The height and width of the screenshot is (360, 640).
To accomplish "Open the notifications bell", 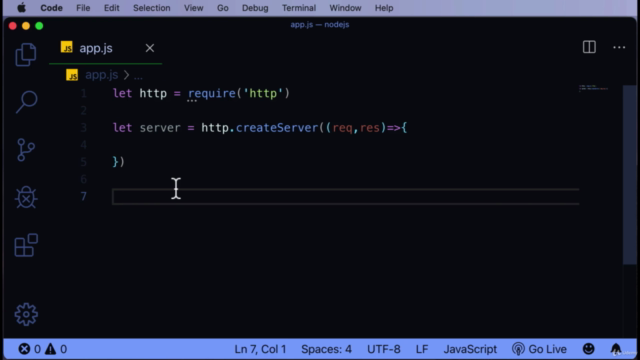I will coord(616,349).
